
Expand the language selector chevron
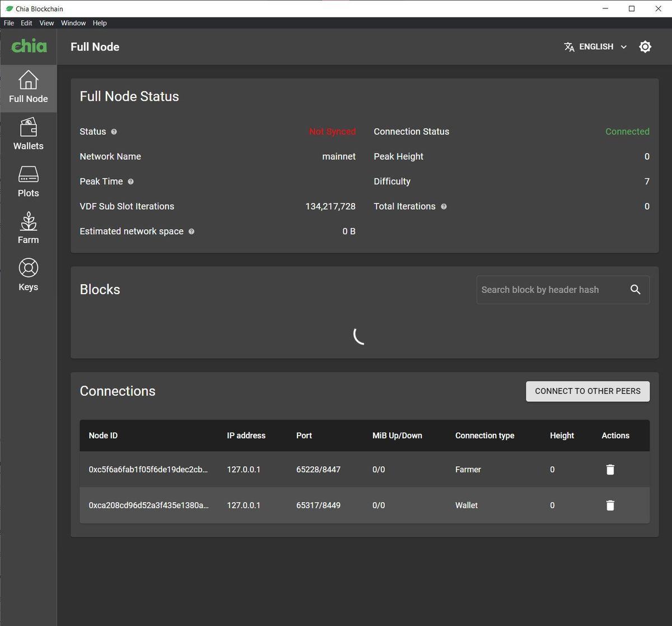pos(623,47)
